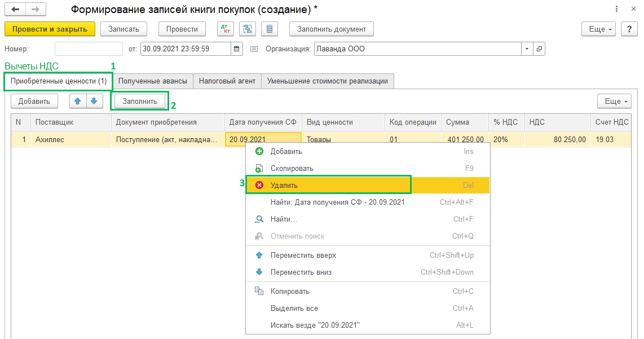Open the Дт/Кт postings view icon
This screenshot has height=339, width=644.
pos(226,29)
